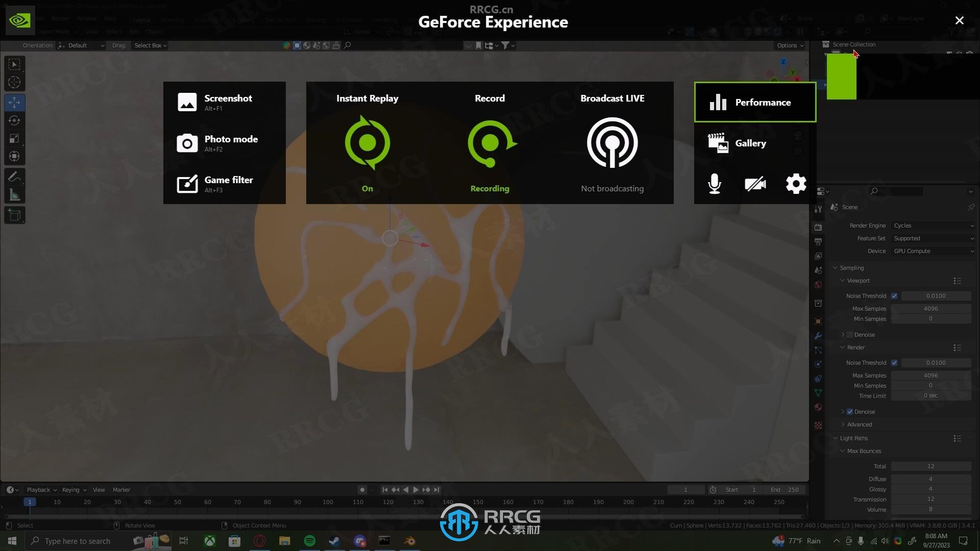Open the Modifiers properties tab
Image resolution: width=980 pixels, height=551 pixels.
point(818,336)
